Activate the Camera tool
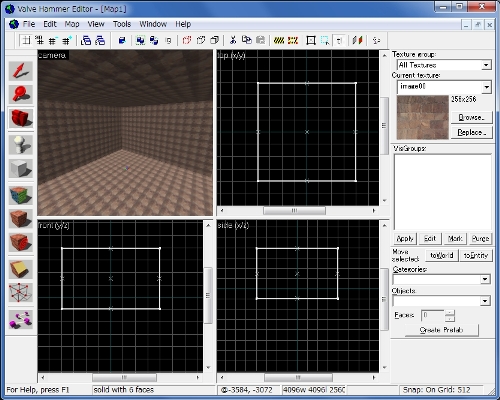The image size is (500, 400). pos(21,118)
